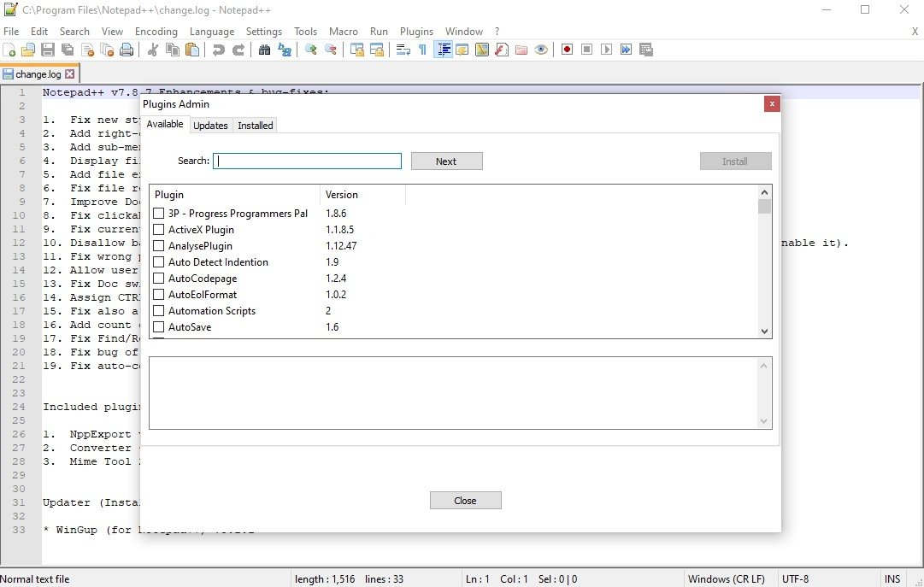Click the Stop Recording macro icon
Screen dimensions: 924x587
point(586,50)
